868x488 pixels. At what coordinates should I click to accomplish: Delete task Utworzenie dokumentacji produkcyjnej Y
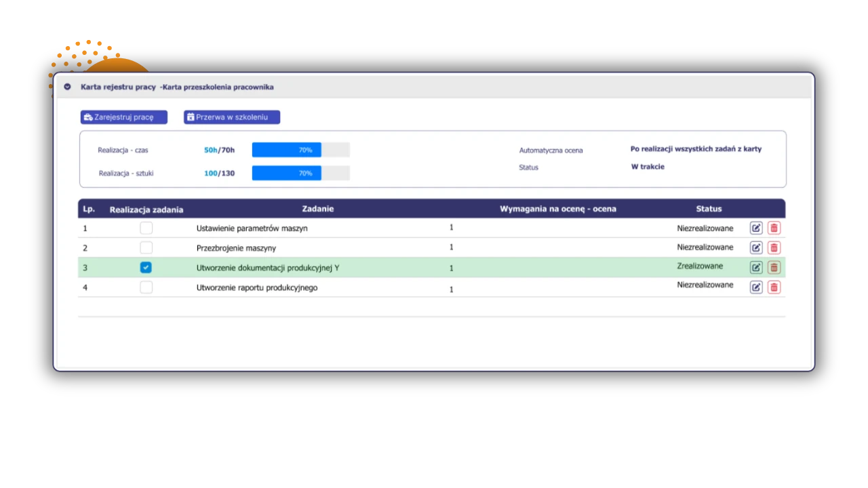(774, 267)
